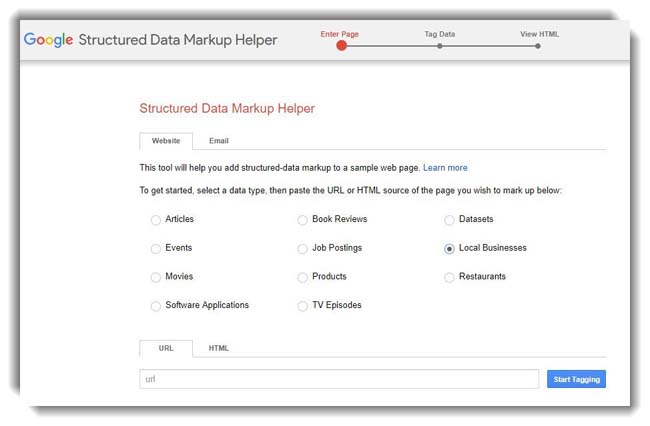Select the Events radio button
This screenshot has width=650, height=426.
[x=156, y=249]
